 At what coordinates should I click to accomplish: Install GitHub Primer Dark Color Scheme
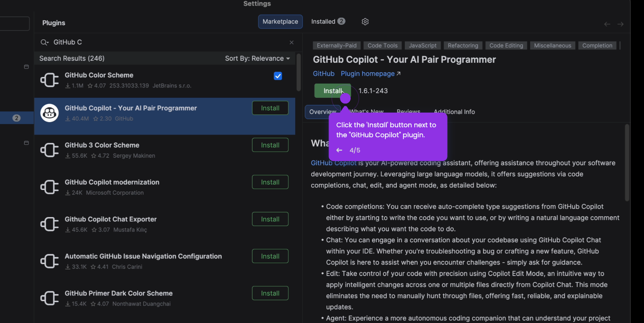[x=270, y=293]
